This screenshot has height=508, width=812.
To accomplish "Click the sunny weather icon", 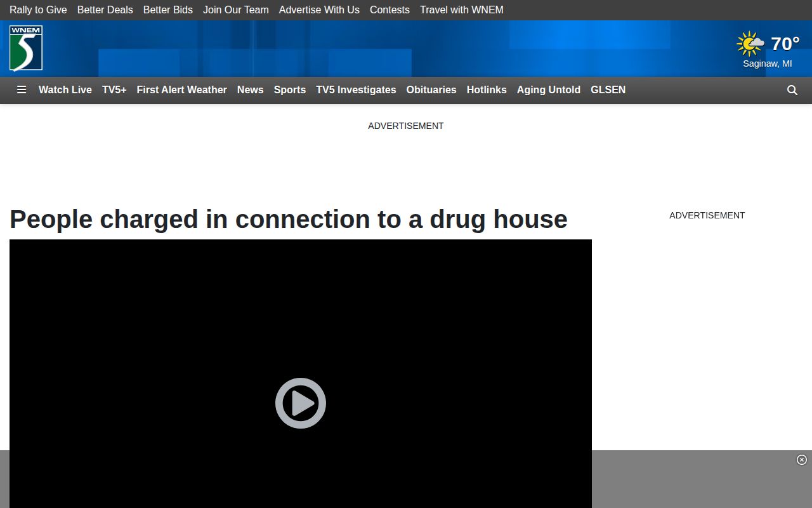I will tap(750, 44).
